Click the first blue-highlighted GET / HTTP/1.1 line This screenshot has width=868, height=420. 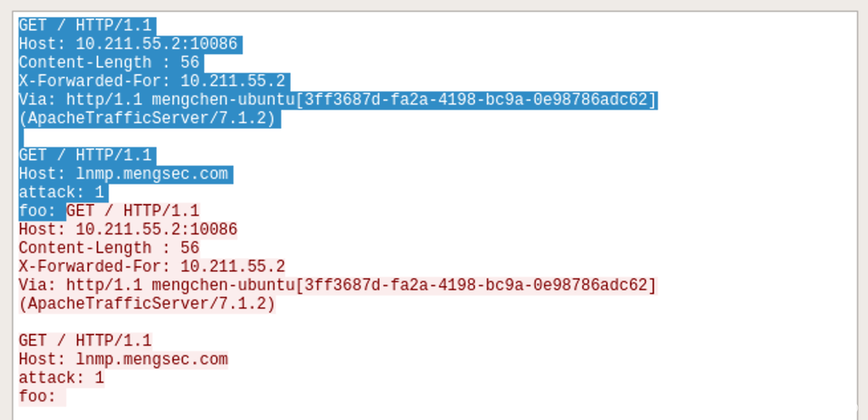click(x=85, y=25)
